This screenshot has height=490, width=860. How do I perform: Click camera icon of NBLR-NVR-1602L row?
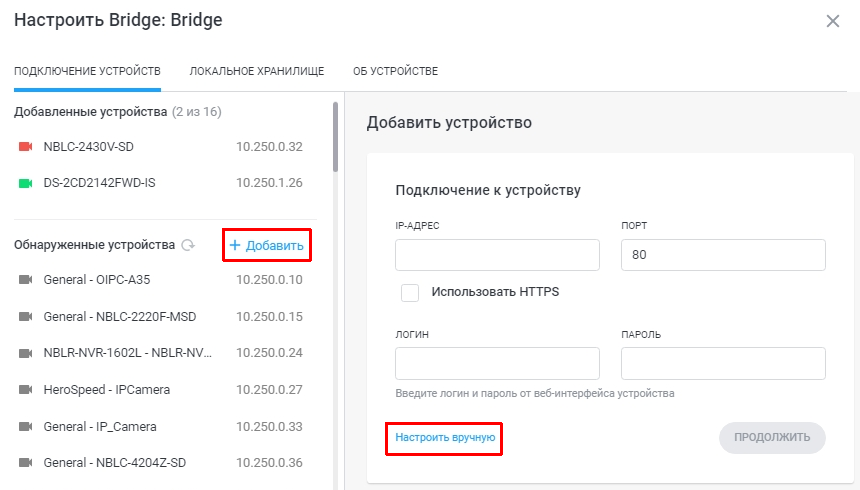[x=26, y=353]
